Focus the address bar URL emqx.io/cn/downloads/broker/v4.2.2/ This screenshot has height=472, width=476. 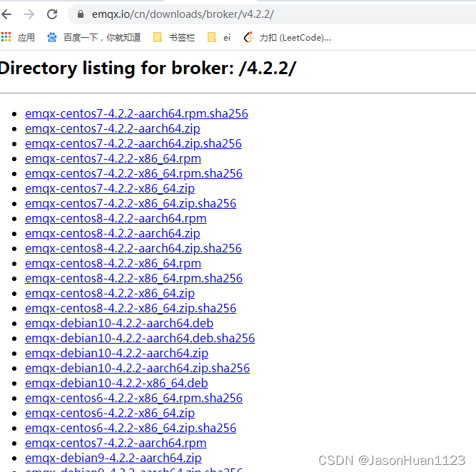(183, 14)
